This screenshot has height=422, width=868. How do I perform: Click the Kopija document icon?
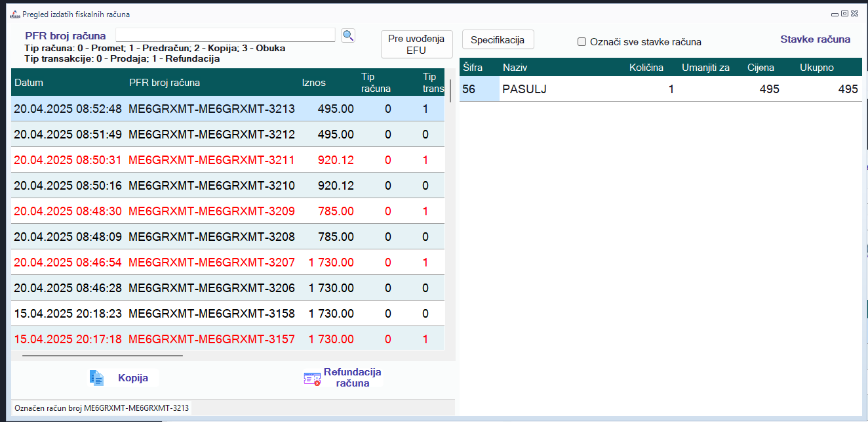96,378
